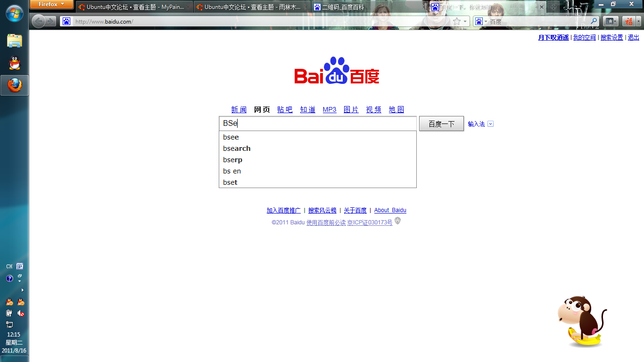Open the 贴吧 search category
Screen dimensions: 644x362
(x=285, y=110)
